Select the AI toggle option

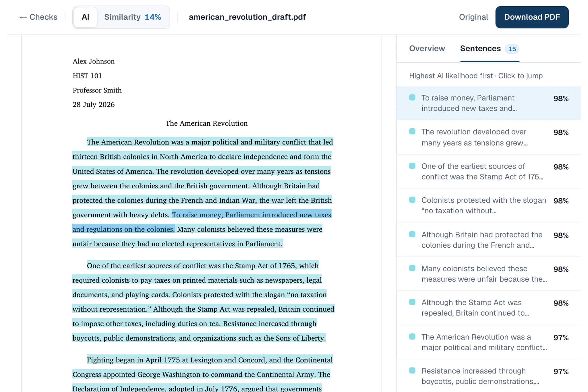[85, 17]
